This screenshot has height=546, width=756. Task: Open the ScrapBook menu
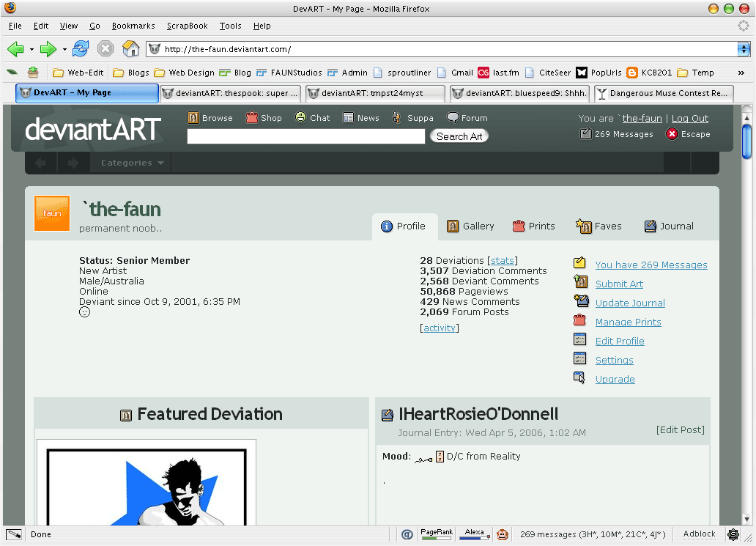[x=187, y=26]
